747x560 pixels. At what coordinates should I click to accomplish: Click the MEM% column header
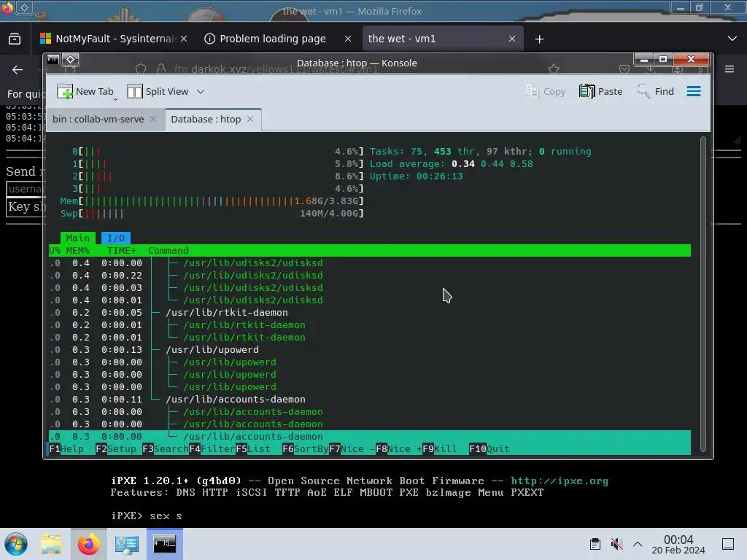(x=77, y=251)
